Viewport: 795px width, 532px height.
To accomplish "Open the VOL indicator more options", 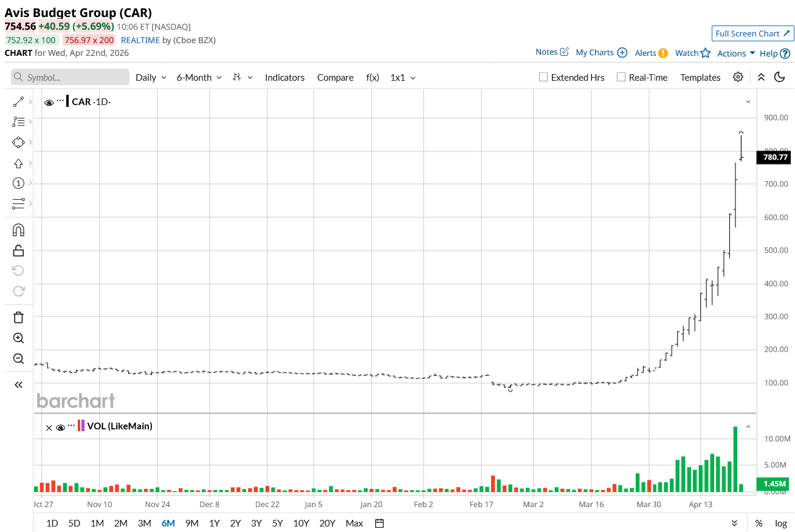I will [71, 425].
